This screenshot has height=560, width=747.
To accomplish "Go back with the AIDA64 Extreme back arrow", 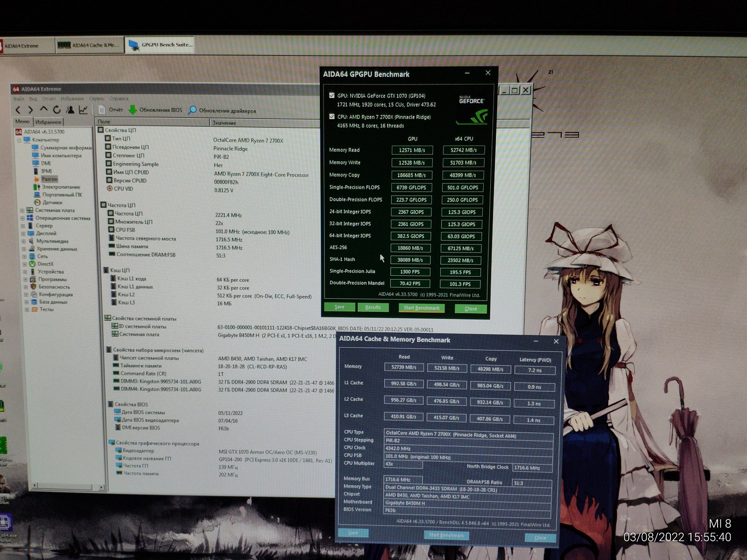I will coord(18,110).
